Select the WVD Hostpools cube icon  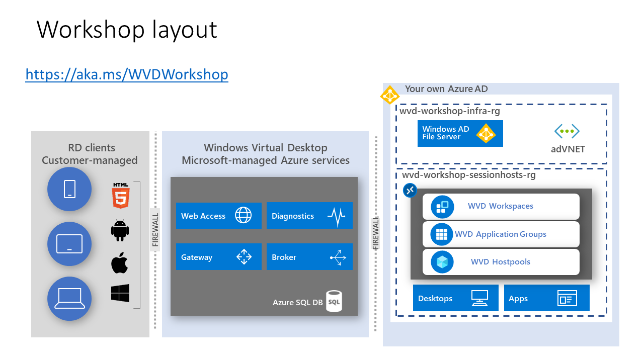(441, 262)
